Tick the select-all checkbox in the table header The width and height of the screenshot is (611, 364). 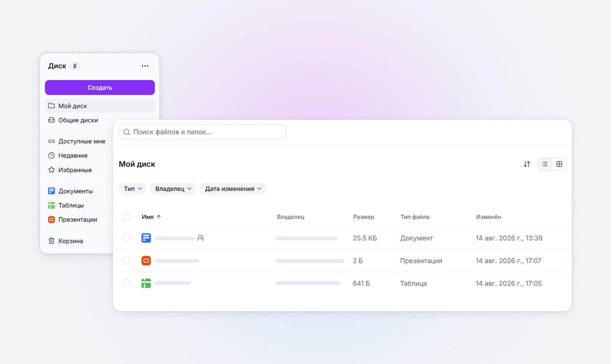(x=126, y=217)
